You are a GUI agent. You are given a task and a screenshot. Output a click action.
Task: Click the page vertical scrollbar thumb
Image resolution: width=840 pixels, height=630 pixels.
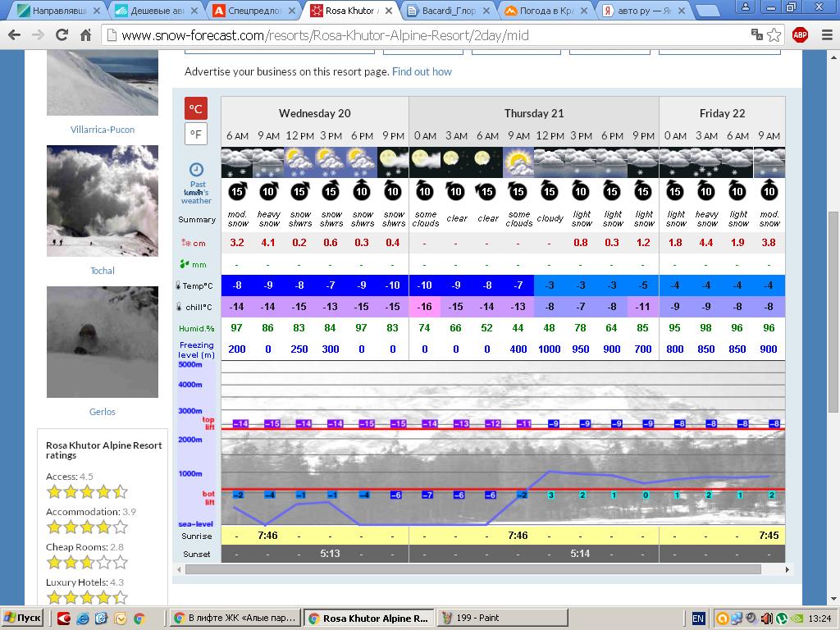[834, 312]
